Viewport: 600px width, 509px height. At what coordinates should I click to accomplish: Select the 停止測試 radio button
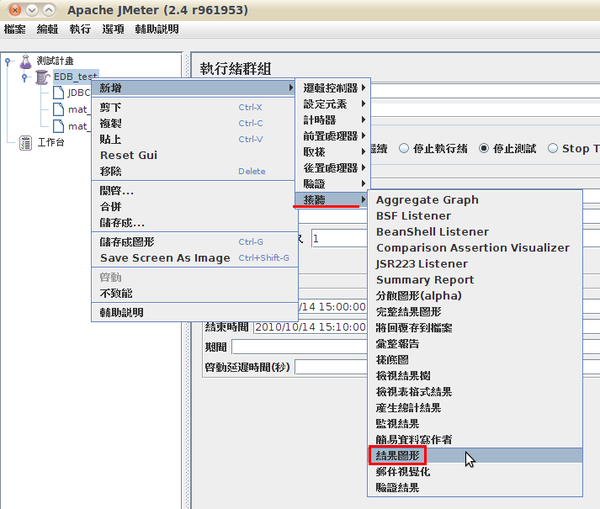[484, 148]
